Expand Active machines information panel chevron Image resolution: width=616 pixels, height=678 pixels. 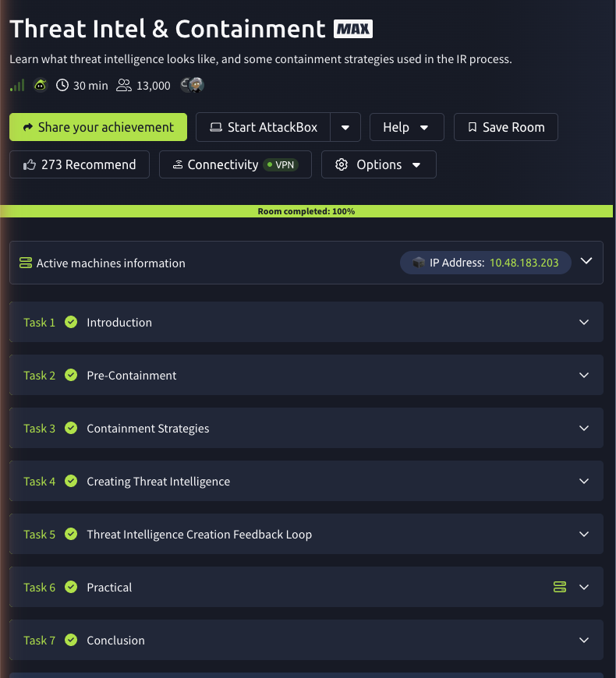[x=586, y=261]
